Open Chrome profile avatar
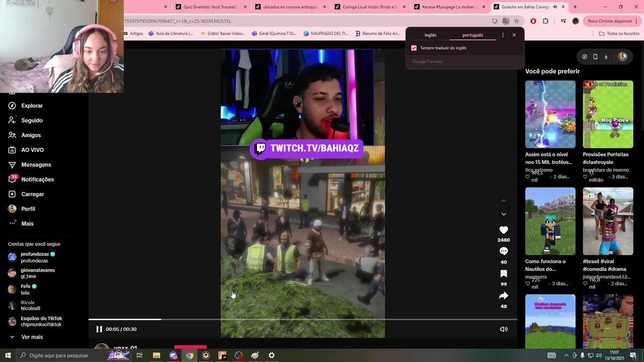This screenshot has height=362, width=644. click(x=576, y=21)
